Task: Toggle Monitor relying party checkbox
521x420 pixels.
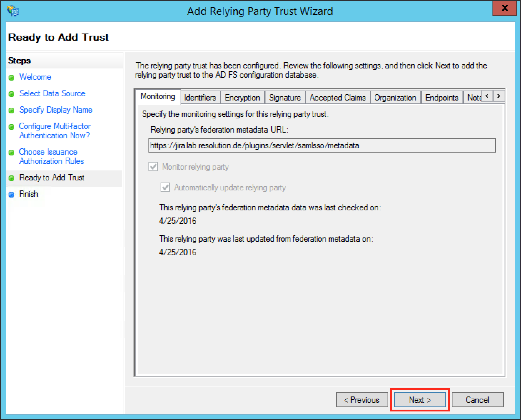Action: [153, 167]
